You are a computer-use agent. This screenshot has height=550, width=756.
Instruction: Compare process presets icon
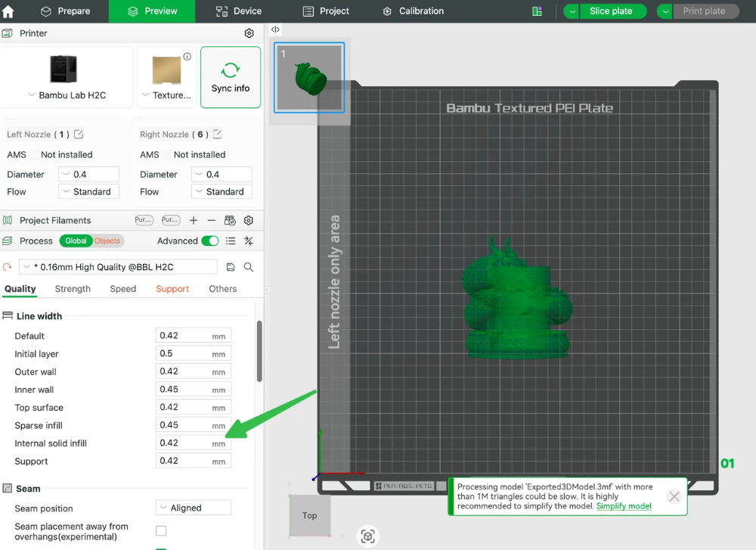pyautogui.click(x=248, y=241)
